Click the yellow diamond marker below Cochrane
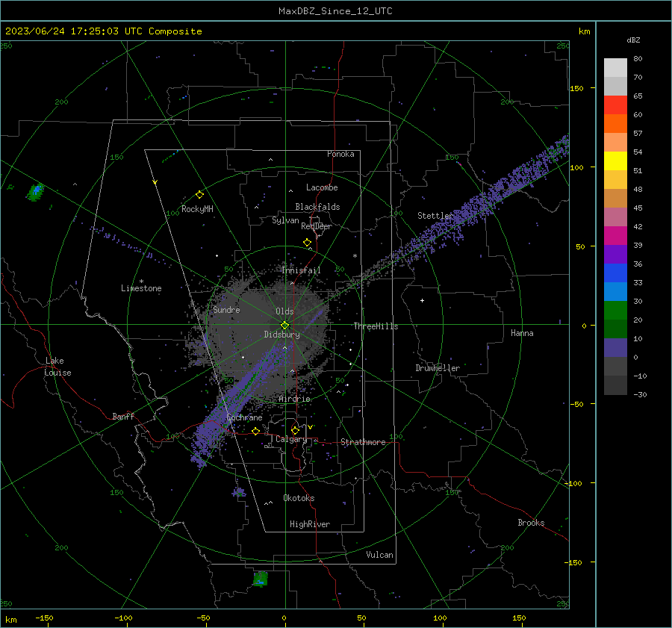This screenshot has height=628, width=672. [x=256, y=431]
